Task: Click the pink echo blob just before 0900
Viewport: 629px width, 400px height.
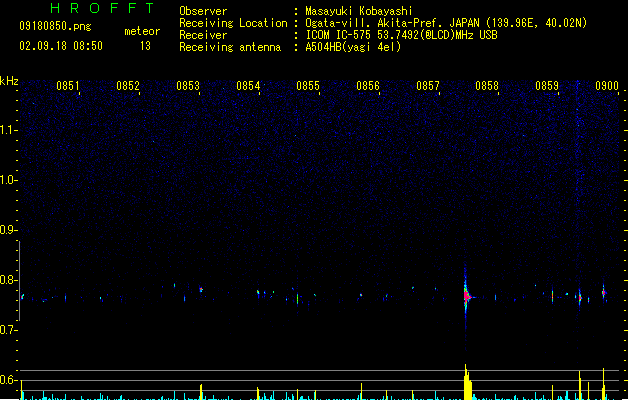Action: pos(603,293)
